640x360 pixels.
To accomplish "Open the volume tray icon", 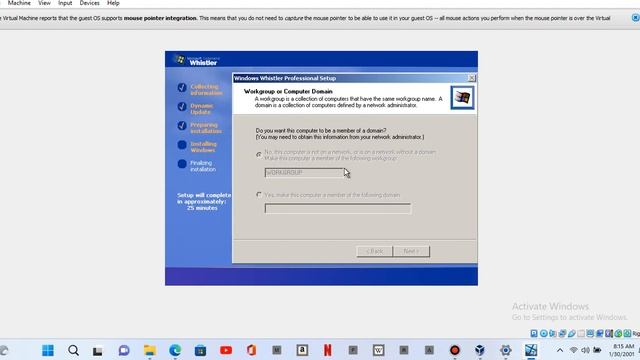I will [x=585, y=350].
